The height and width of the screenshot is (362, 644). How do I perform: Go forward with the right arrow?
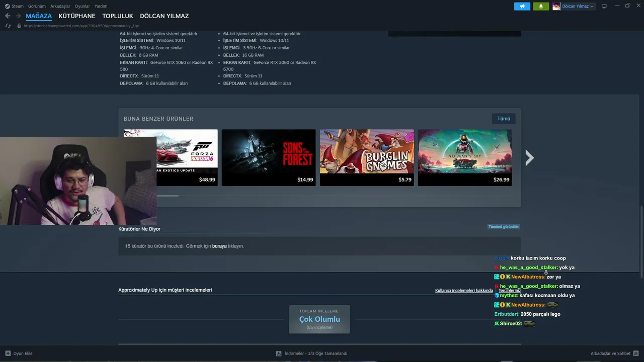(18, 16)
